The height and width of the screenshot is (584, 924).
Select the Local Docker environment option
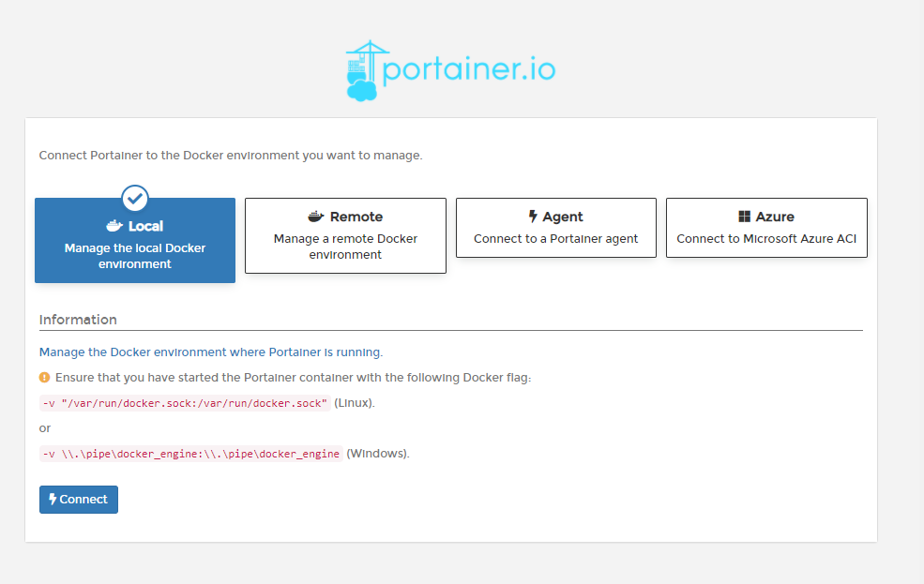tap(135, 240)
